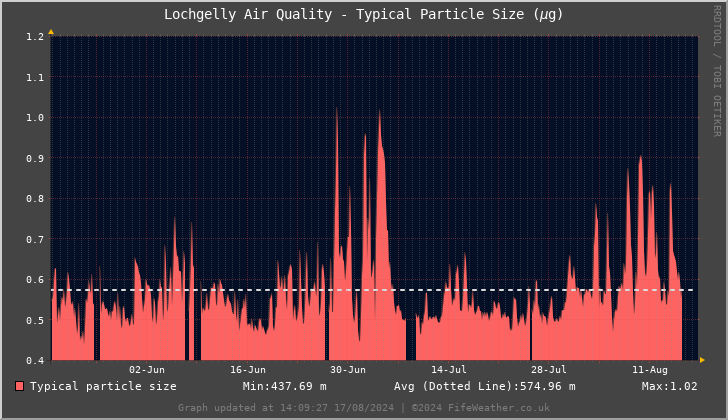Click the 'RRDTOOL / TOBI OETIKER' vertical text
This screenshot has width=728, height=420.
tap(717, 71)
